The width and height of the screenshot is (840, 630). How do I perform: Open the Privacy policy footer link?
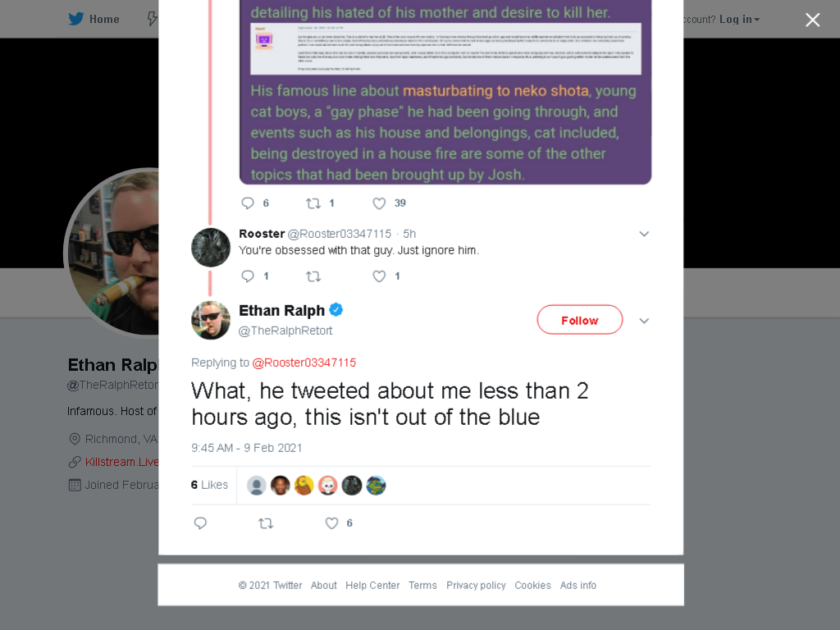pyautogui.click(x=476, y=586)
